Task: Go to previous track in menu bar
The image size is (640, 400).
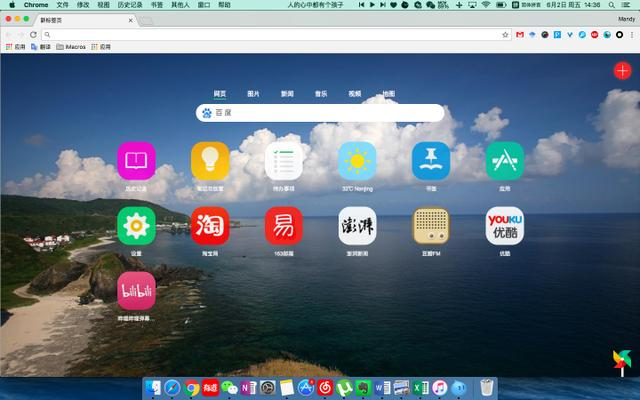Action: pos(361,5)
